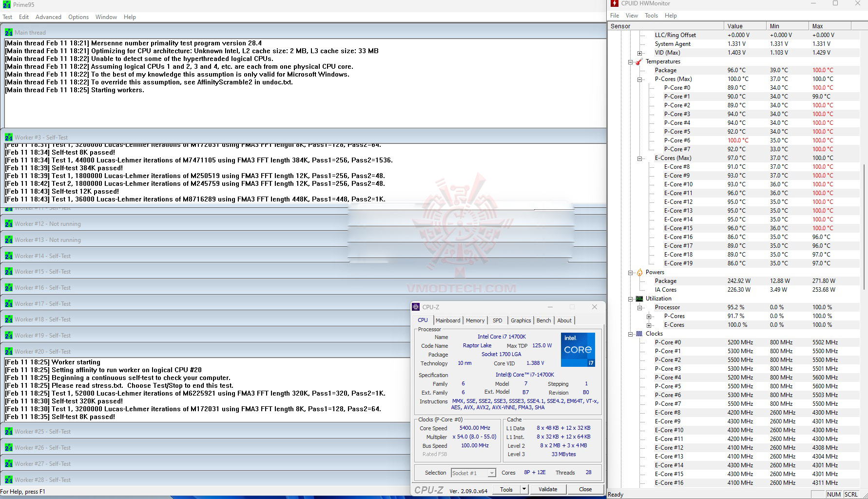
Task: Click the CPUID HWMonitor title bar icon
Action: pyautogui.click(x=615, y=3)
